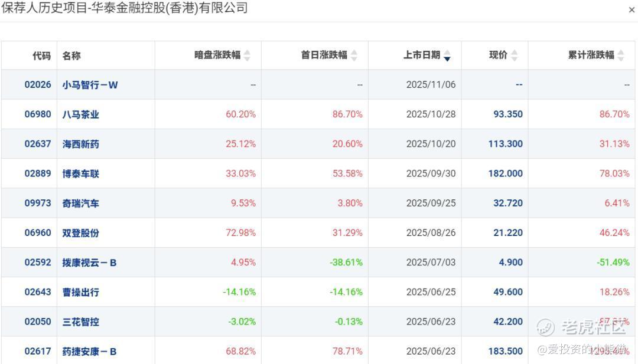Select listing date 2025/09/25
638x364 pixels.
431,203
